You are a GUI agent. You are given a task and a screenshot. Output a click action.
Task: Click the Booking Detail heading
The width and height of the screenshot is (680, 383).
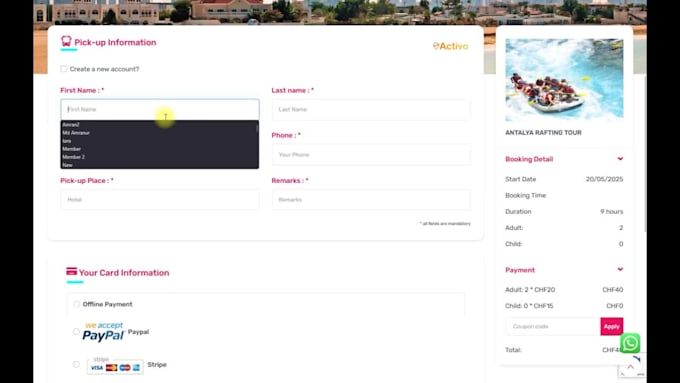tap(529, 159)
